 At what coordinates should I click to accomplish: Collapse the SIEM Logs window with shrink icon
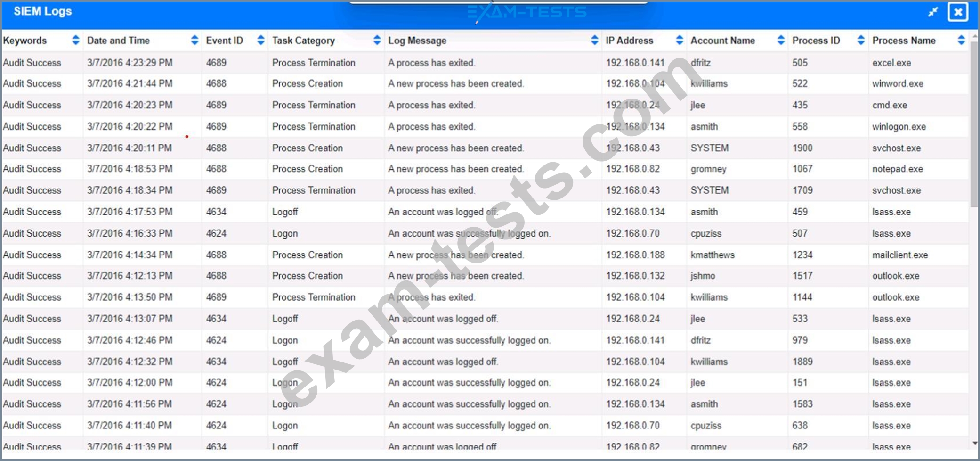(932, 12)
